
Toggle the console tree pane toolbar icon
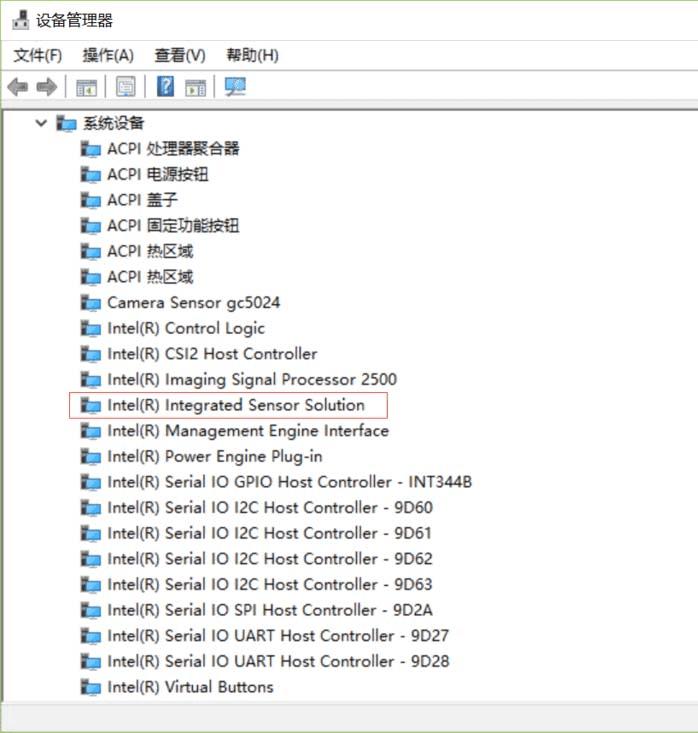coord(86,87)
